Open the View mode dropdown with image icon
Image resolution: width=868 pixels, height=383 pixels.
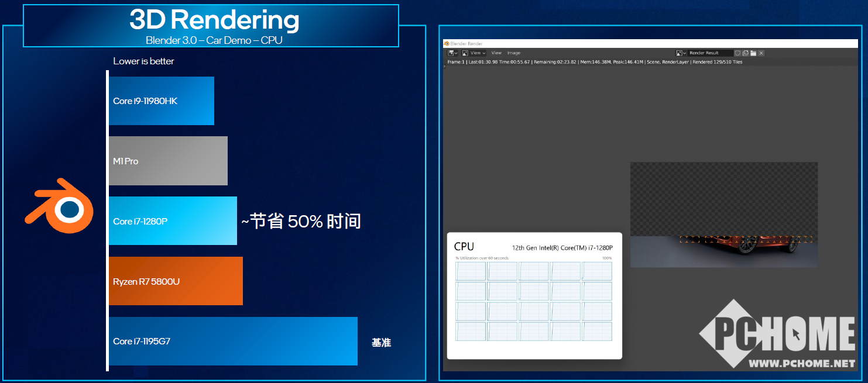coord(474,53)
